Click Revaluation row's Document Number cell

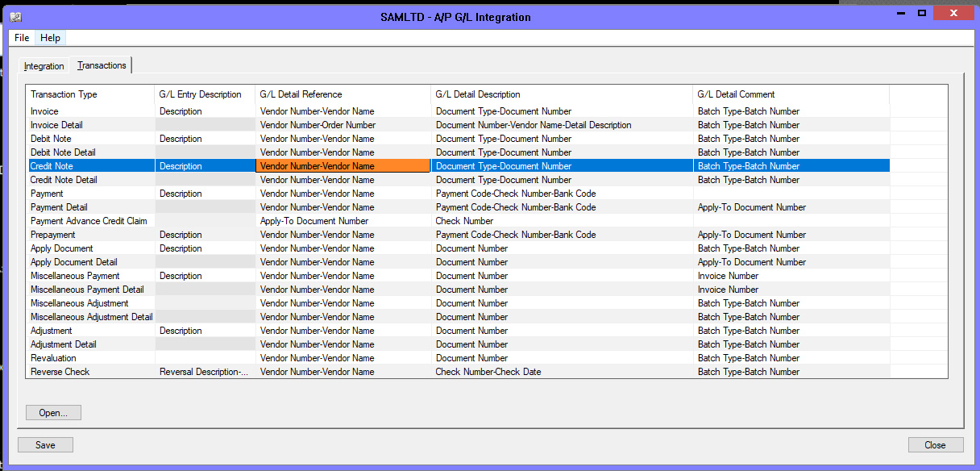[x=562, y=358]
